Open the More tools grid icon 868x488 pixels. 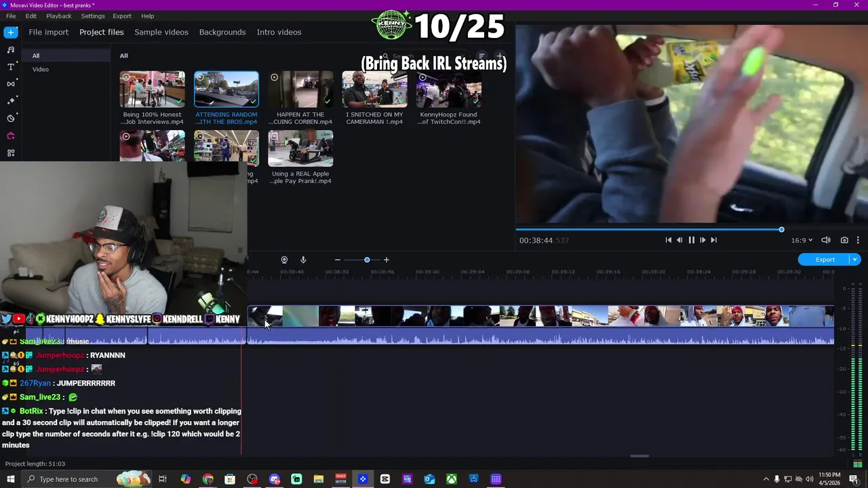click(11, 153)
